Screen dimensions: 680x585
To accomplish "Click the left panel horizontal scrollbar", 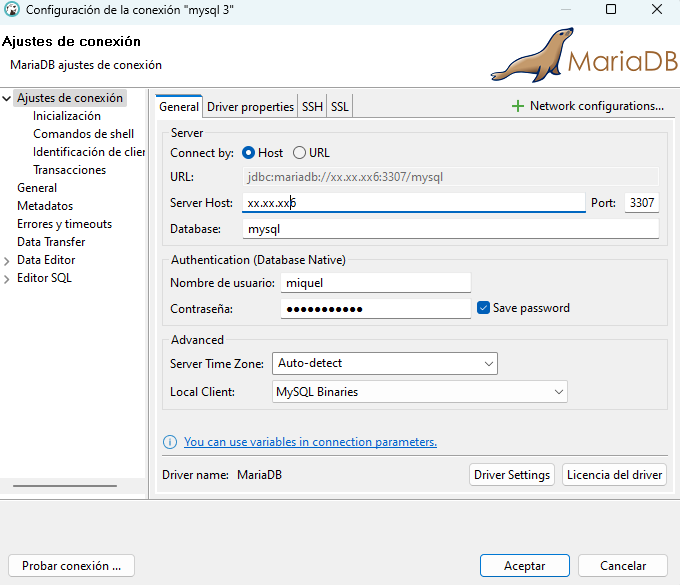I will [65, 487].
